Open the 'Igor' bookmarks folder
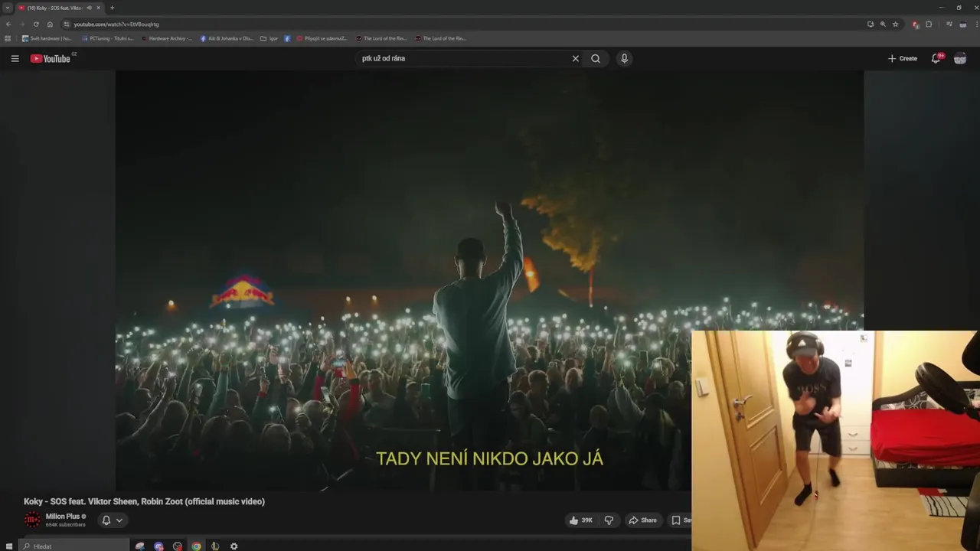 click(269, 38)
